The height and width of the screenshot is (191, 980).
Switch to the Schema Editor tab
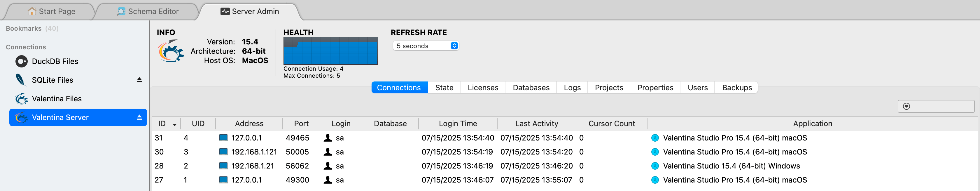tap(148, 11)
